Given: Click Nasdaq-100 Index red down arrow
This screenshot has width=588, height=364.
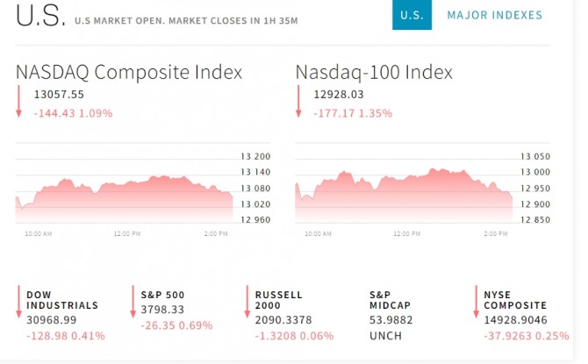Looking at the screenshot, I should 298,103.
